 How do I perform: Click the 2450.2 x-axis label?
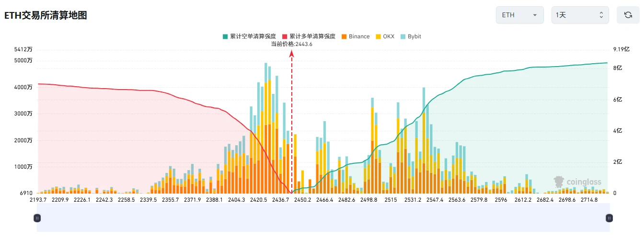[x=303, y=200]
